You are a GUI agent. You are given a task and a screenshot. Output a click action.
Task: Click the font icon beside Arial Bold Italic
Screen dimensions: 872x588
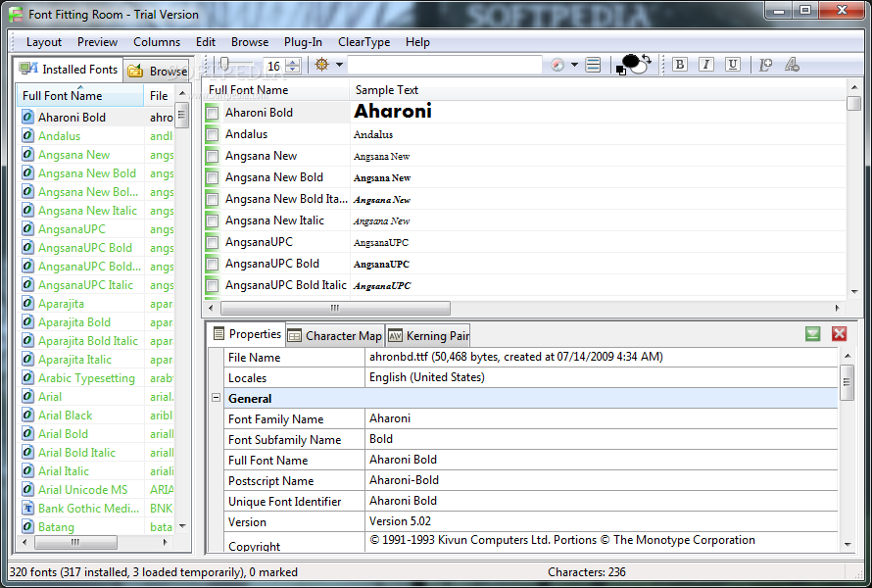(27, 452)
